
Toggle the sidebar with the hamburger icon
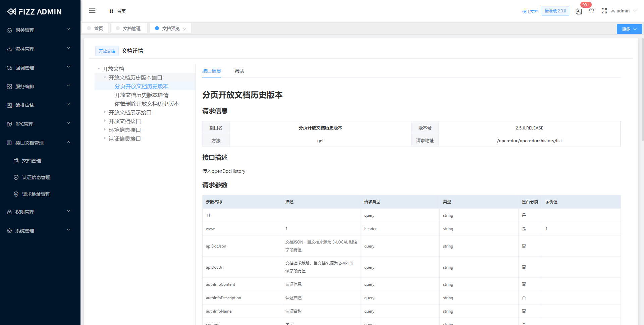coord(92,11)
